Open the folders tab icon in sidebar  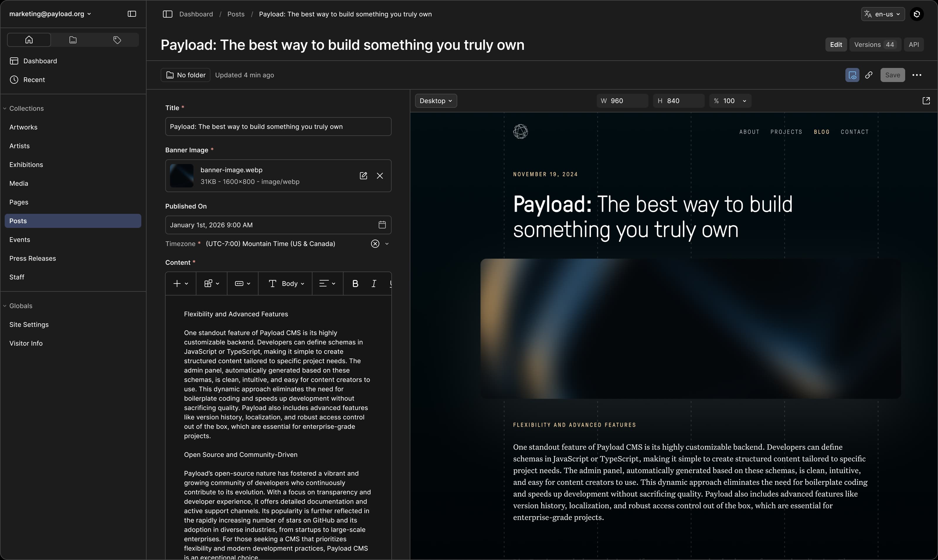[73, 40]
